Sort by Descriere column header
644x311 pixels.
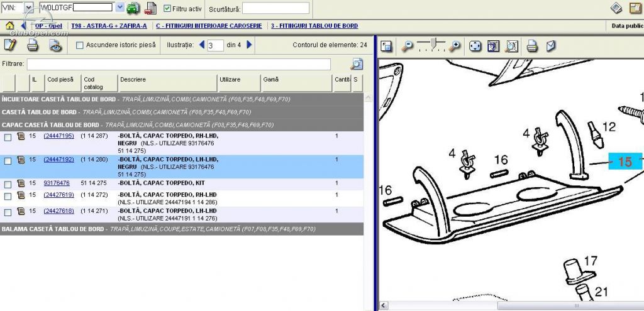coord(167,84)
